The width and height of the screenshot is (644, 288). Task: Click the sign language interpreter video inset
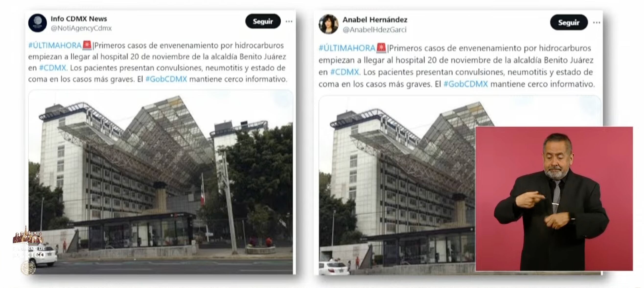554,199
